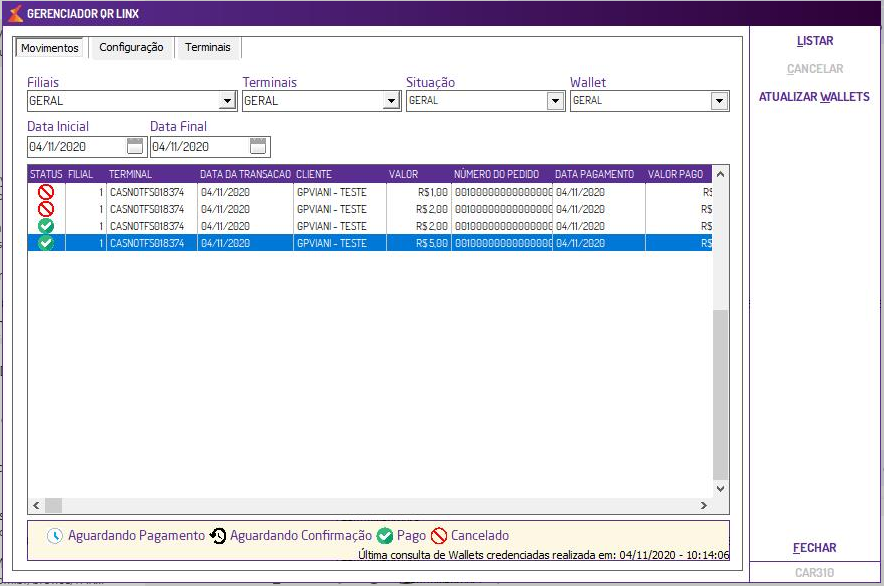884x586 pixels.
Task: Click the STATUS column header
Action: coord(46,174)
